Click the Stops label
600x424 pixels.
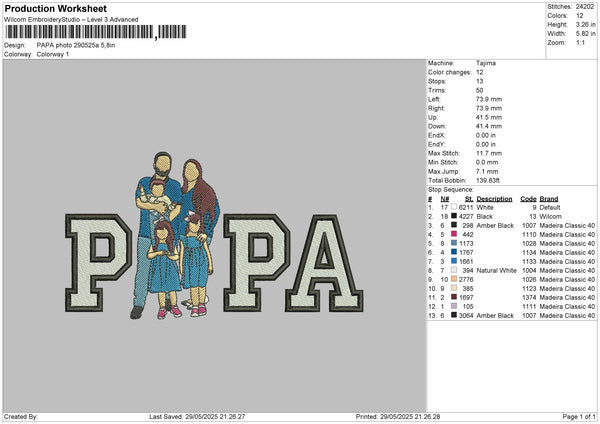(437, 81)
